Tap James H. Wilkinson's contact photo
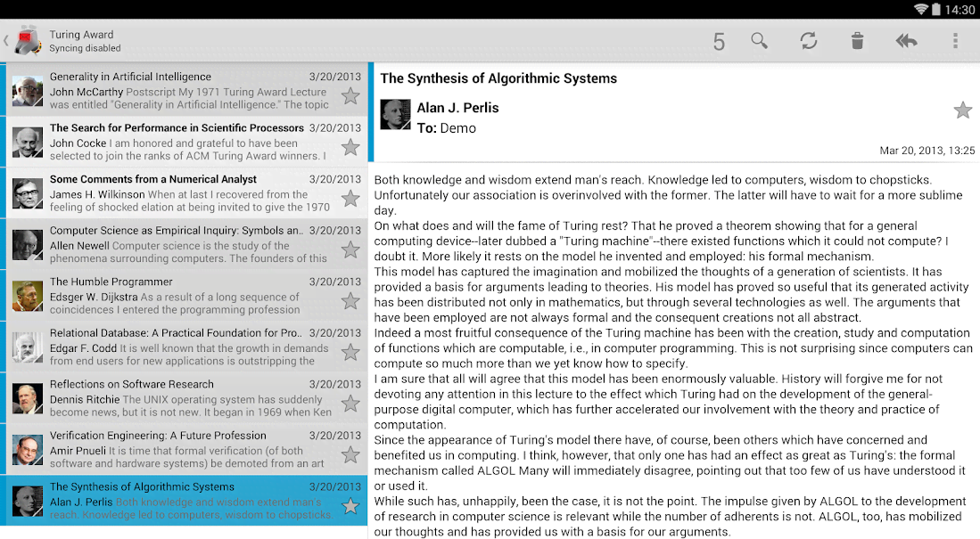The width and height of the screenshot is (980, 539). (x=28, y=194)
